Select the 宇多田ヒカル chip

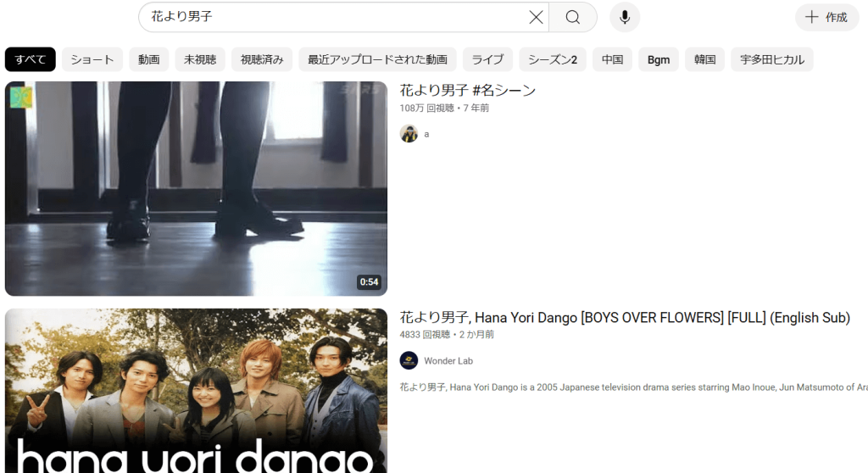[772, 59]
